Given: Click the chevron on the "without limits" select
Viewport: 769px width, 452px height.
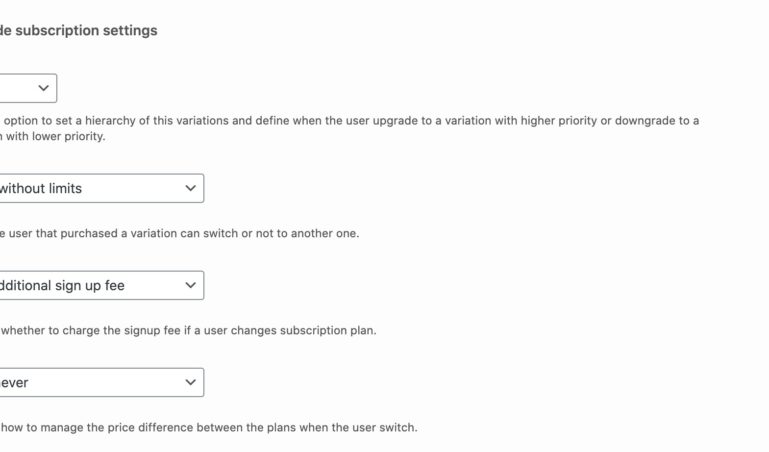Looking at the screenshot, I should tap(191, 188).
